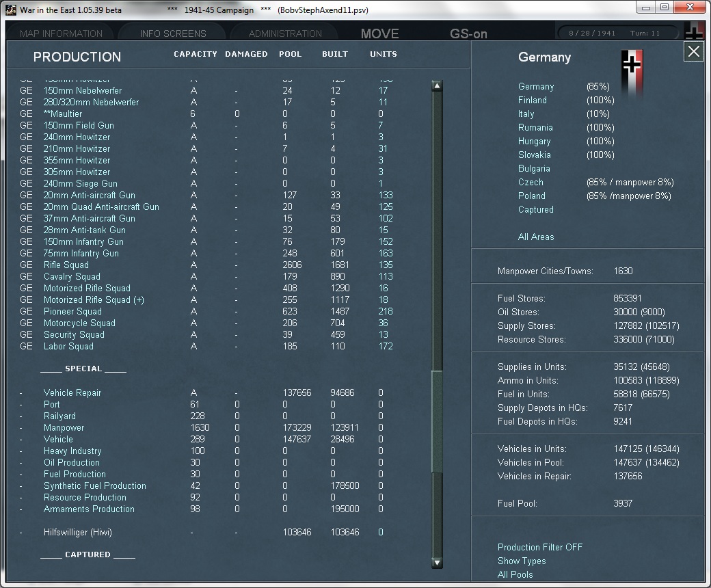Open the 150mm Infantry Gun entry
The image size is (711, 588).
point(83,241)
